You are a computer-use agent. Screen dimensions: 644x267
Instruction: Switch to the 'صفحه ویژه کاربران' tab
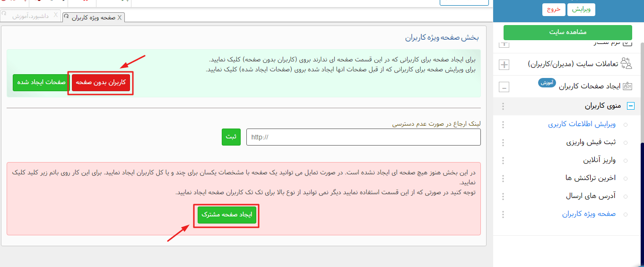coord(94,17)
